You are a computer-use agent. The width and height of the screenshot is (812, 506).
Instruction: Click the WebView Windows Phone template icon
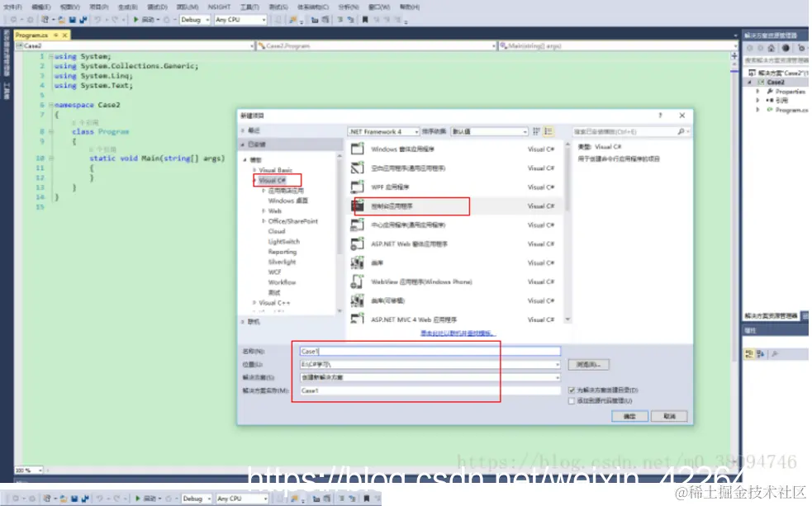pos(358,281)
